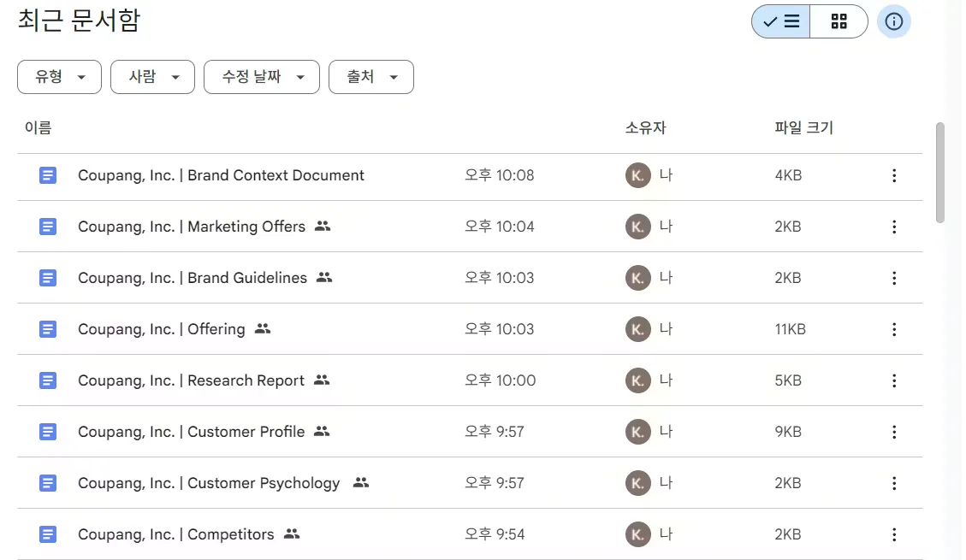Open the 출처 filter dropdown
Viewport: 966px width, 560px height.
coord(370,77)
